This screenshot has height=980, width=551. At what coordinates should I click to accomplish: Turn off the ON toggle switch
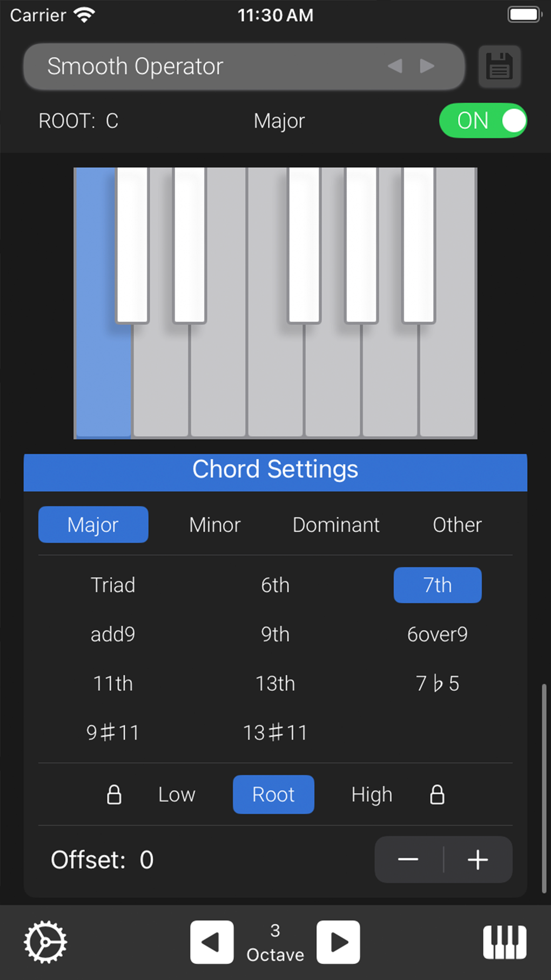(x=483, y=121)
